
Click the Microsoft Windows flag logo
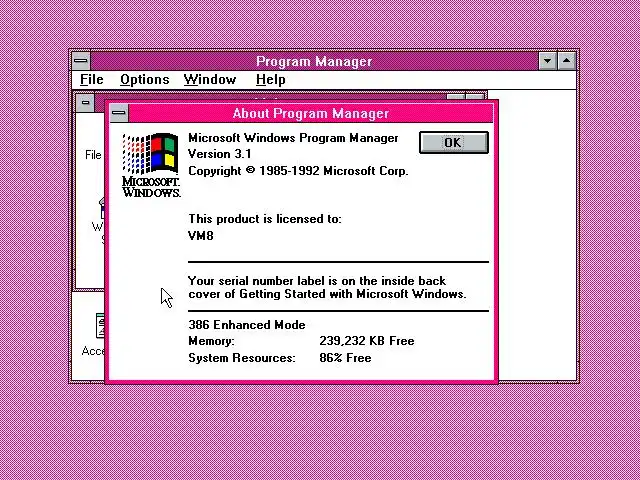(x=151, y=165)
